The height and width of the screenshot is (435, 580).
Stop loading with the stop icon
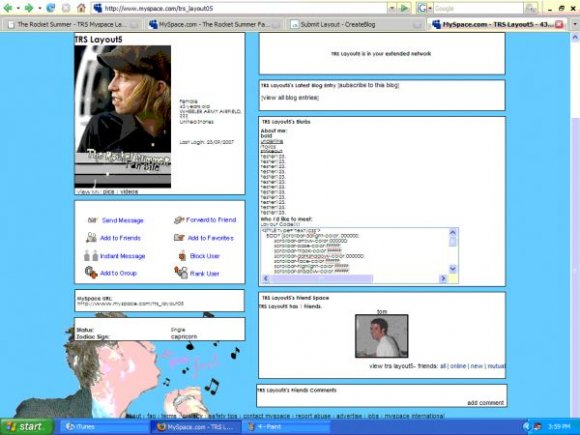click(66, 8)
